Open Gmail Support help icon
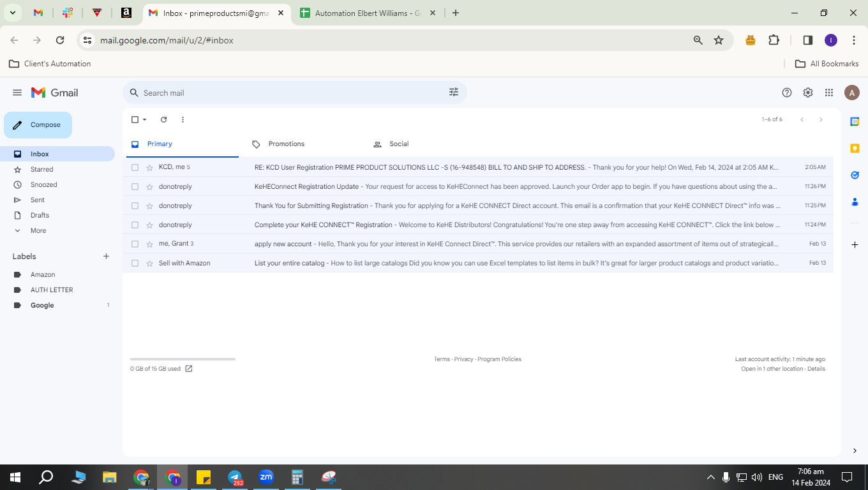This screenshot has width=868, height=490. (787, 93)
